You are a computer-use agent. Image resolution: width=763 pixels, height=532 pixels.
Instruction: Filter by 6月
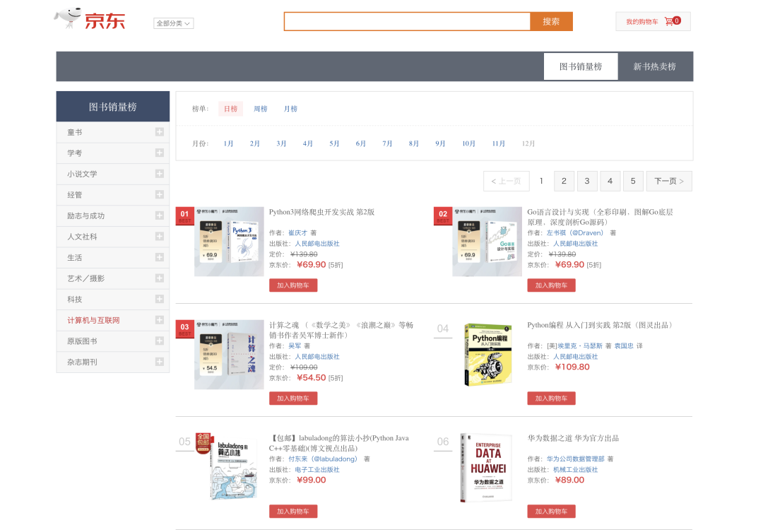(x=360, y=143)
